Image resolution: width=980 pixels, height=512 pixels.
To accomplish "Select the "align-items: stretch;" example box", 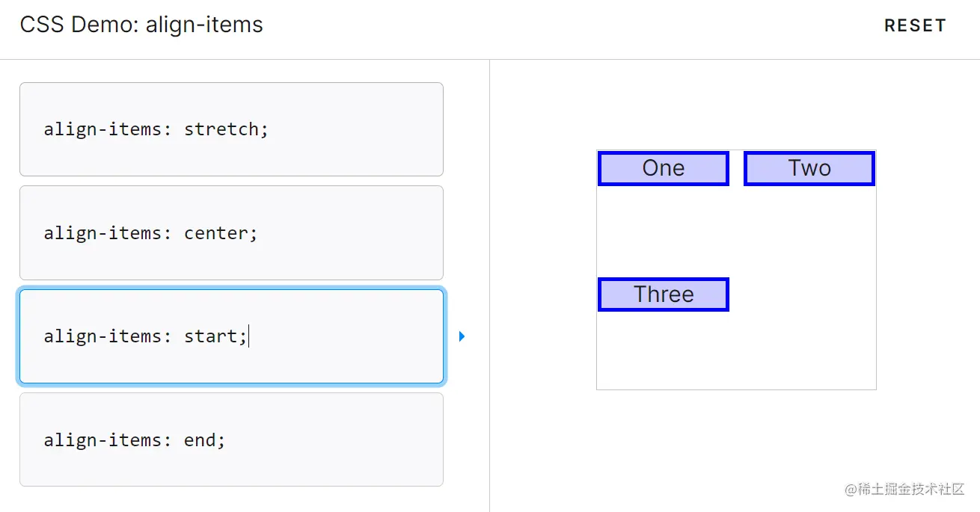I will coord(231,129).
